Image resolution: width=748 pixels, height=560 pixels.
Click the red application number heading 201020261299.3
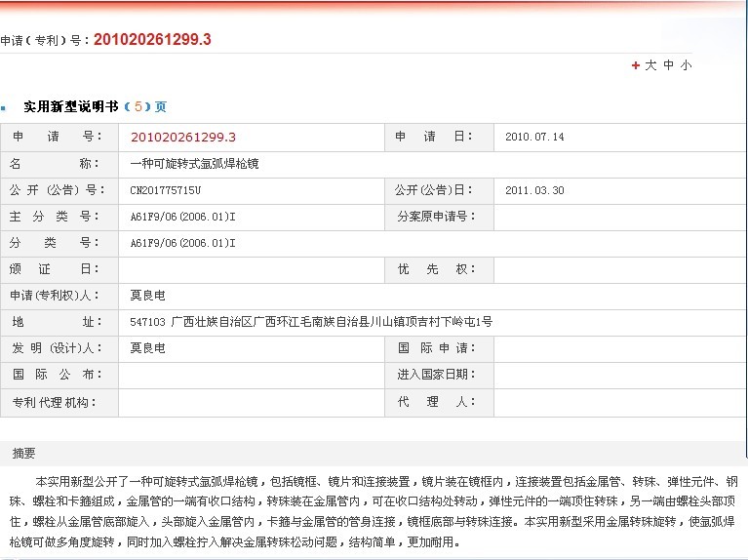pos(151,39)
